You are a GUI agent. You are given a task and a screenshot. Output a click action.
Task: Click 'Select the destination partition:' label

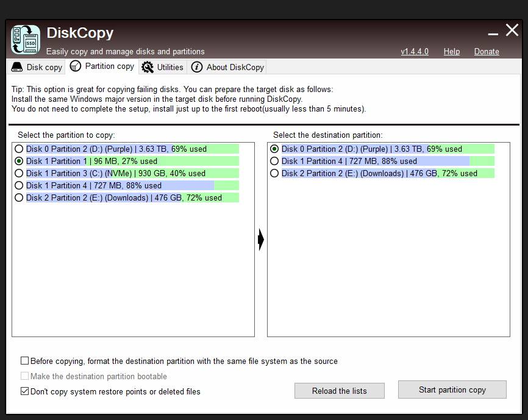pyautogui.click(x=327, y=135)
